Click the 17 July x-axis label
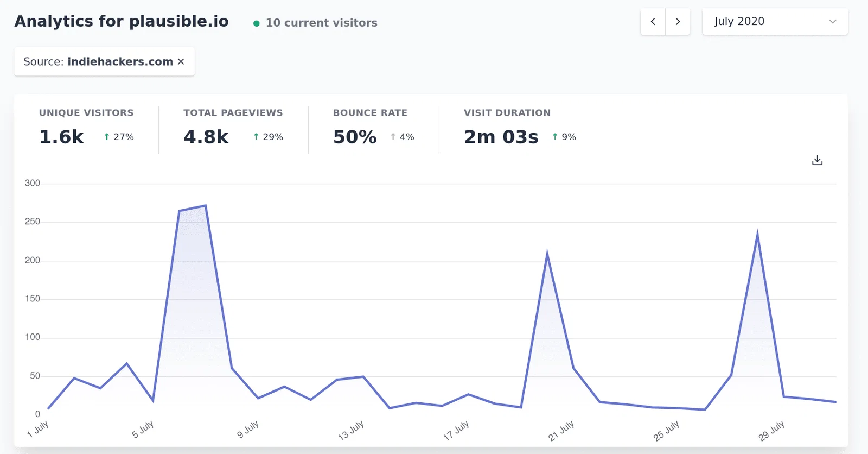 tap(456, 430)
